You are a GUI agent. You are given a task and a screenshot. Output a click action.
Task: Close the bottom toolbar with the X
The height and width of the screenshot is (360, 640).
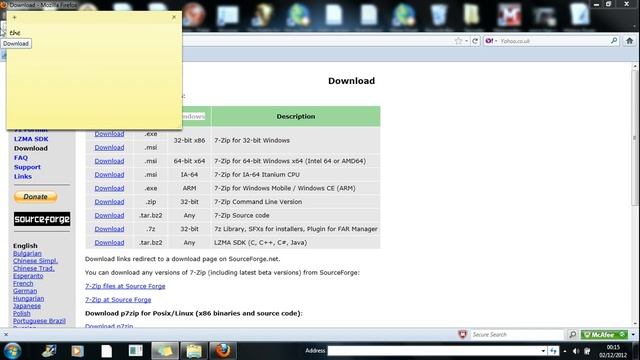[6, 335]
